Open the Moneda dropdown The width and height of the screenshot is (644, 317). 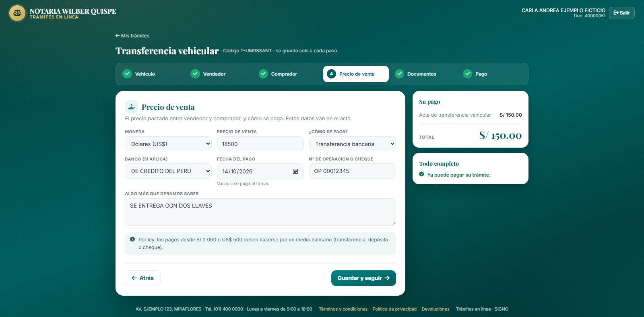168,144
